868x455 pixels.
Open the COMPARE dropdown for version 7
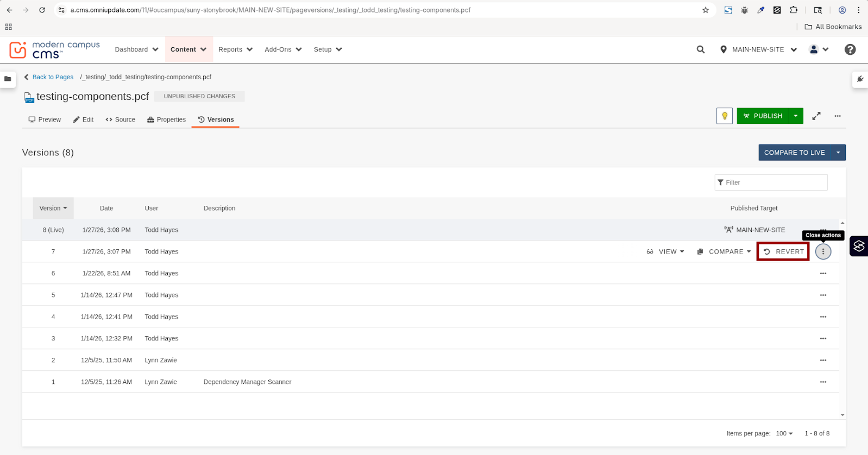click(724, 251)
